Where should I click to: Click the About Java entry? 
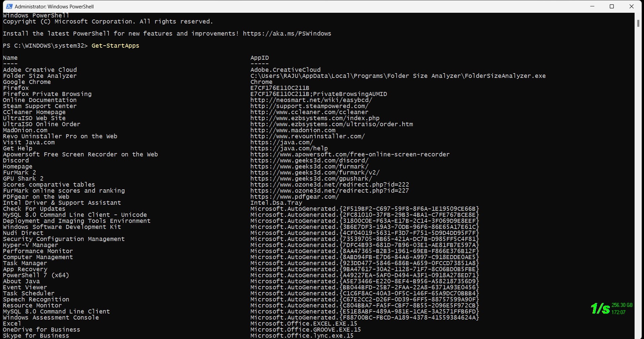[21, 281]
